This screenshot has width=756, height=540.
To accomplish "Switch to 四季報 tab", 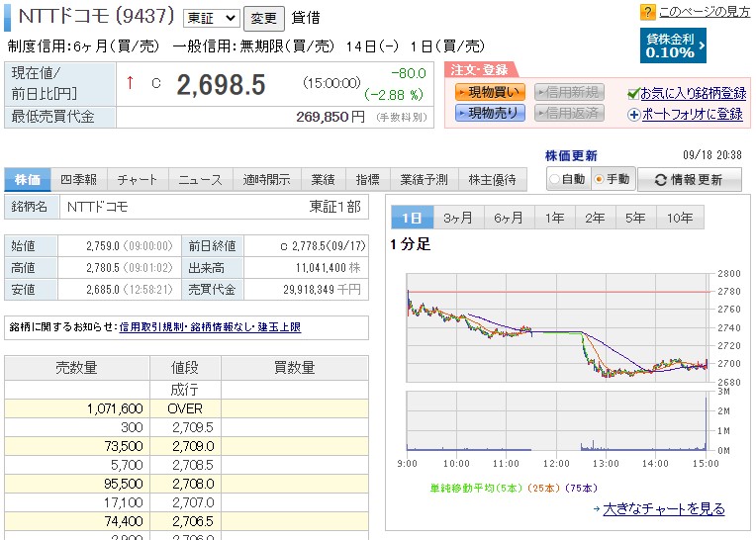I will pyautogui.click(x=79, y=180).
